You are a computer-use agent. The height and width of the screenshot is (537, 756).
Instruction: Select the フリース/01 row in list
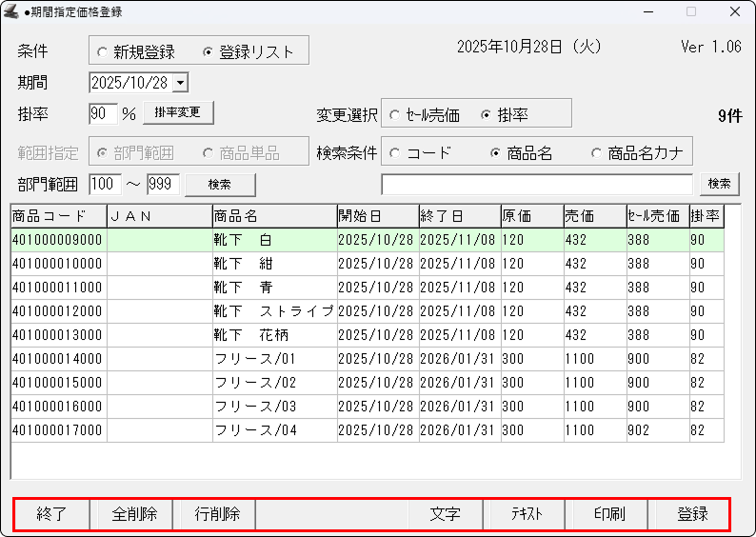click(x=274, y=359)
